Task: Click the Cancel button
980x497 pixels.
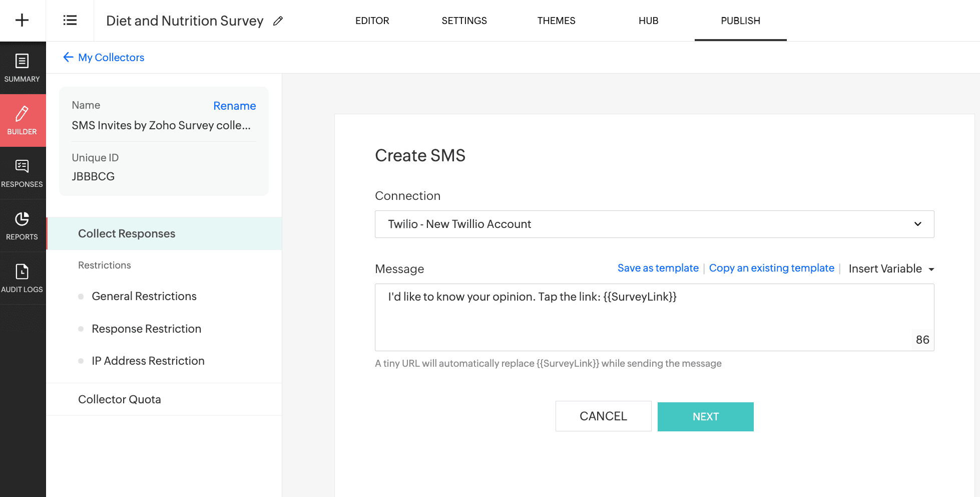Action: point(603,416)
